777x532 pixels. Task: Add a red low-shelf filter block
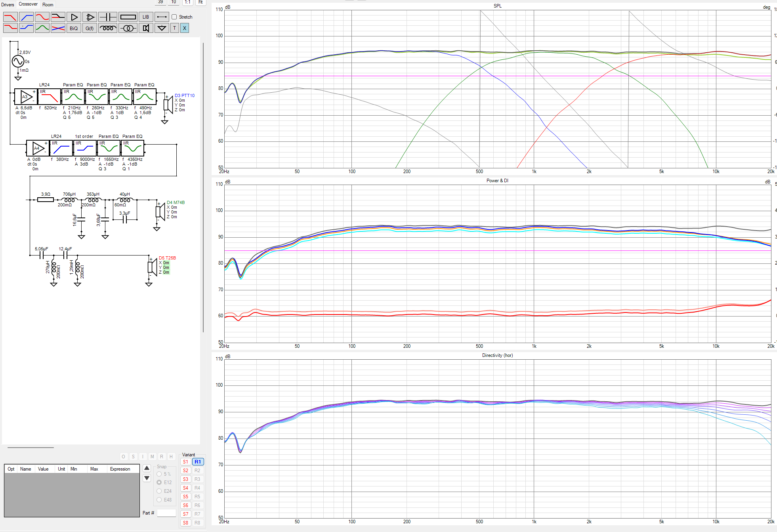[10, 28]
